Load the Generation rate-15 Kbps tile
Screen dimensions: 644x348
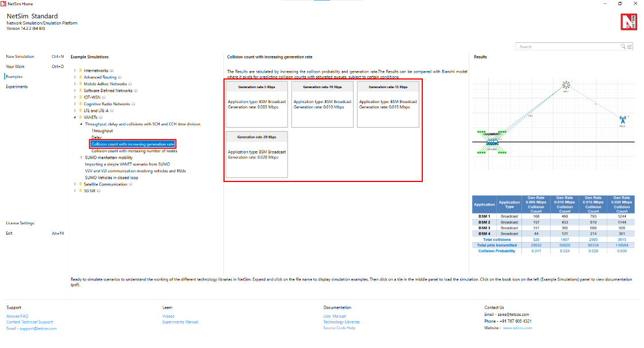[388, 104]
